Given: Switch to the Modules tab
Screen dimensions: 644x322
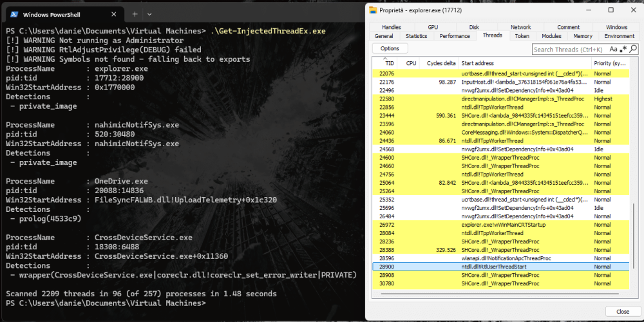Looking at the screenshot, I should click(x=551, y=36).
